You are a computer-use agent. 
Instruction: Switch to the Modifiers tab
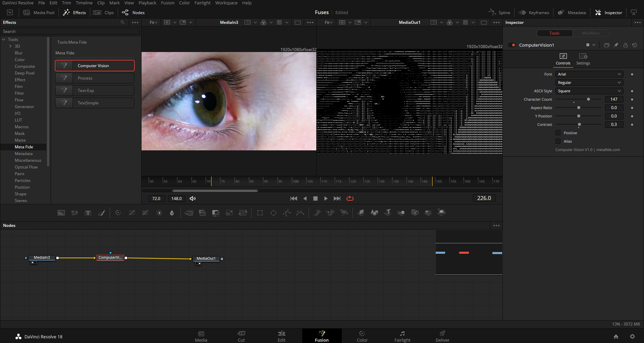click(591, 33)
